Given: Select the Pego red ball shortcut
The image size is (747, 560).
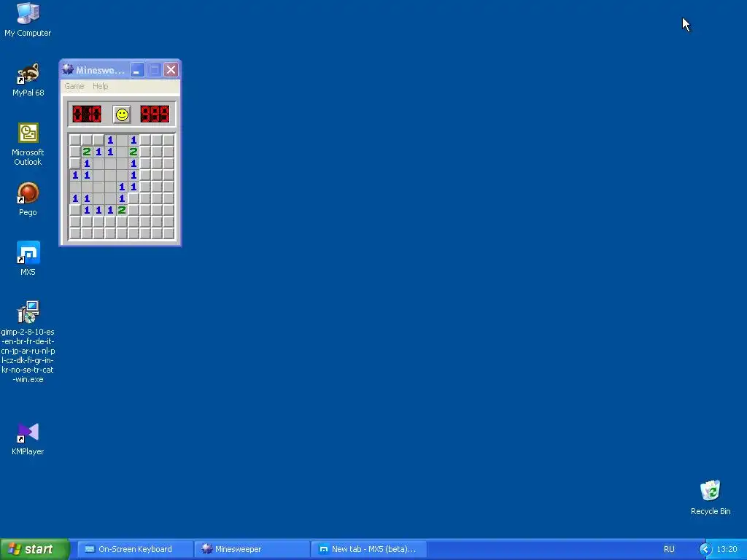Looking at the screenshot, I should click(x=28, y=200).
